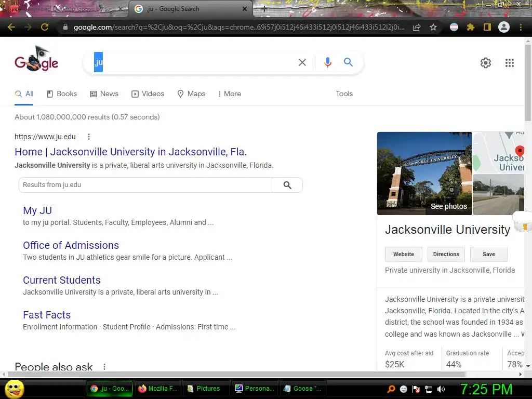The width and height of the screenshot is (532, 399).
Task: Open search Tools options
Action: coord(344,94)
